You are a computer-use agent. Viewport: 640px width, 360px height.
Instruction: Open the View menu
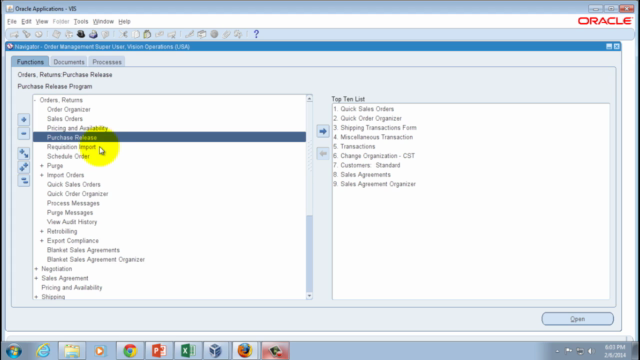pos(42,22)
